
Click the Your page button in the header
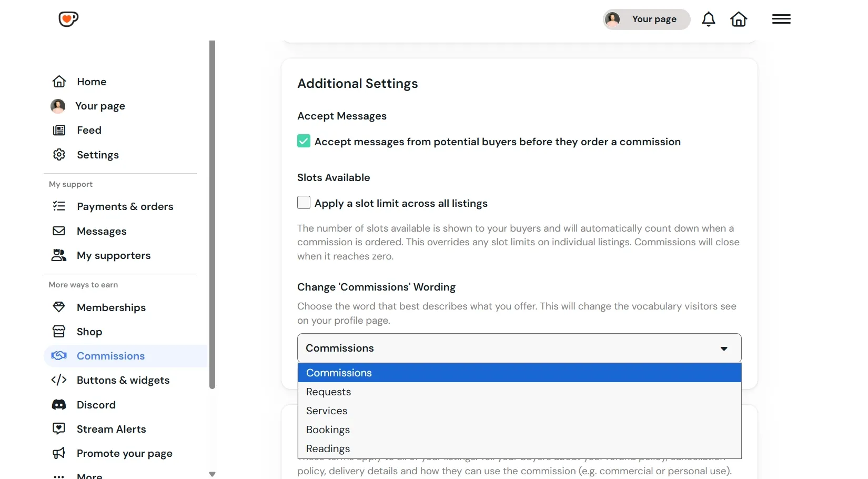pyautogui.click(x=647, y=19)
